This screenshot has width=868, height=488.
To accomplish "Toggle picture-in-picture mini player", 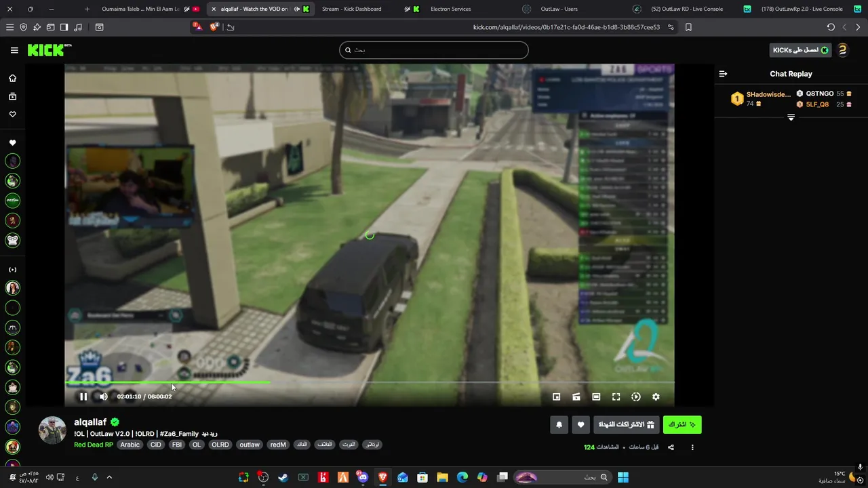I will tap(556, 396).
